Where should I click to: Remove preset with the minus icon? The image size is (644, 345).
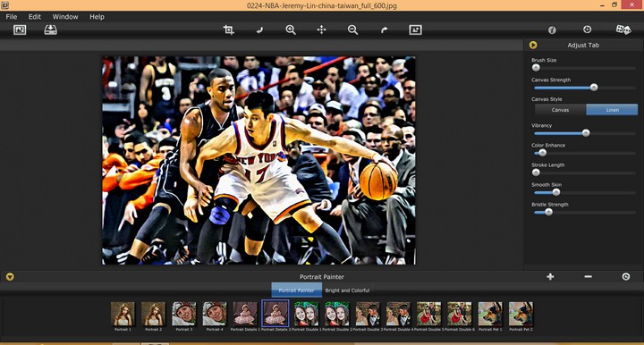589,277
